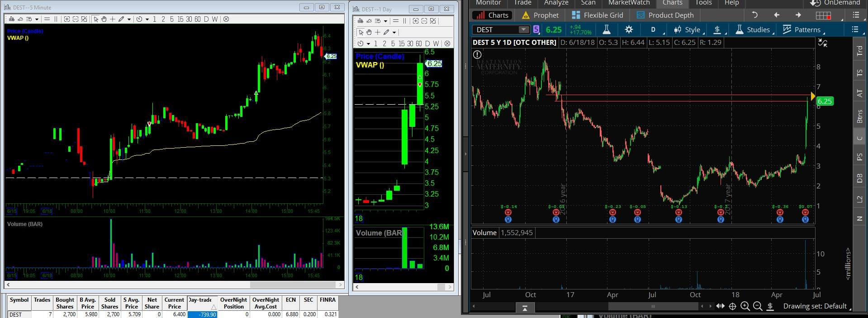Open the Tools tab

(x=704, y=3)
